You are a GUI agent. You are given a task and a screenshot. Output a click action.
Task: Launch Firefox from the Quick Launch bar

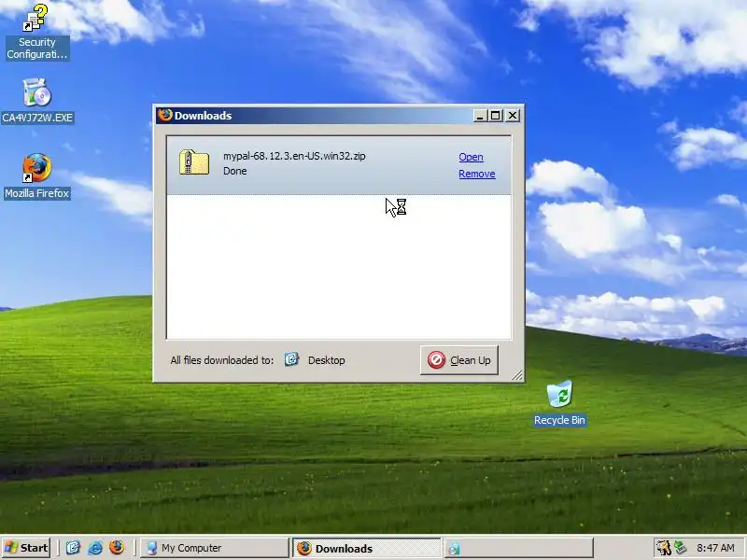(x=116, y=548)
